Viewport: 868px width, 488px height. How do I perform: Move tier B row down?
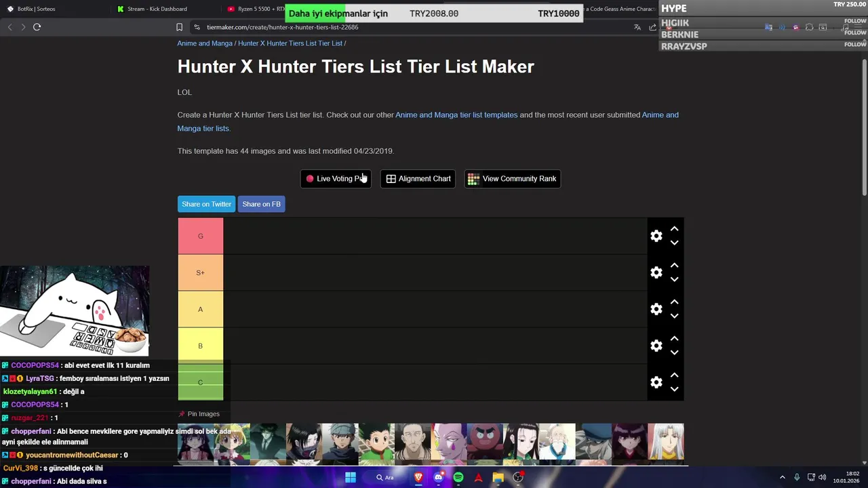click(x=674, y=352)
